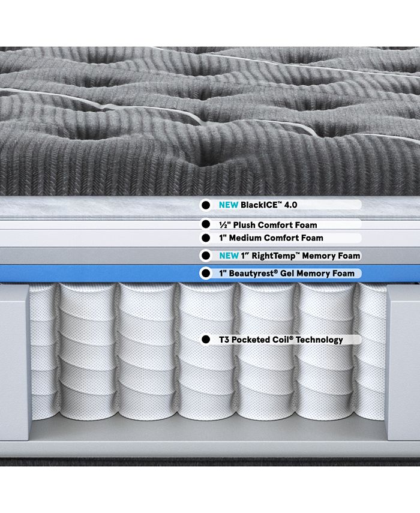Select the bullet next to Plush Comfort Foam

pyautogui.click(x=206, y=225)
